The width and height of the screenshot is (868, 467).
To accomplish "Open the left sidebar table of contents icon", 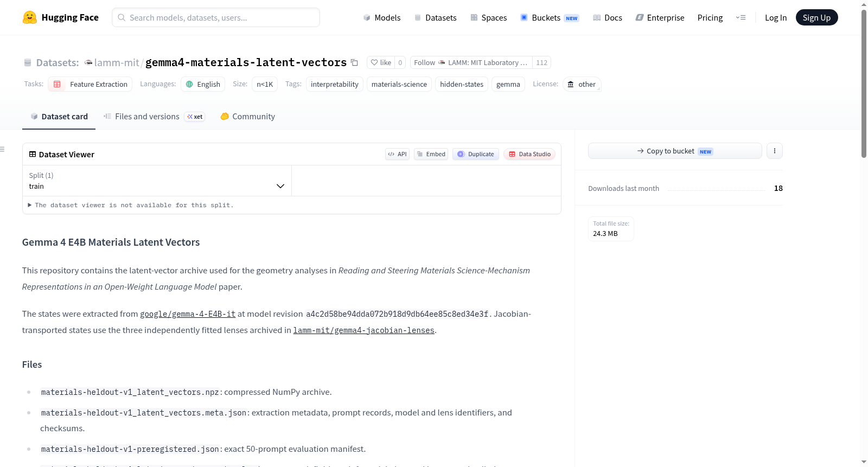I will point(3,149).
